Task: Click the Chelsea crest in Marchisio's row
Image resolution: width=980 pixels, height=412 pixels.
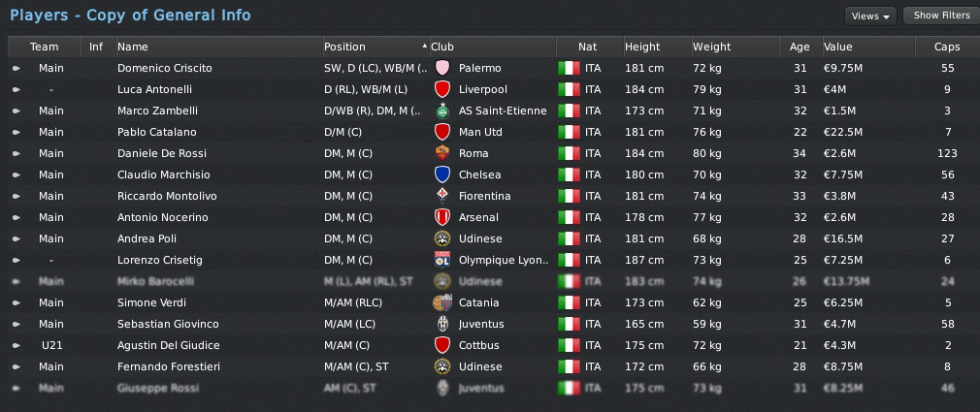Action: tap(442, 175)
